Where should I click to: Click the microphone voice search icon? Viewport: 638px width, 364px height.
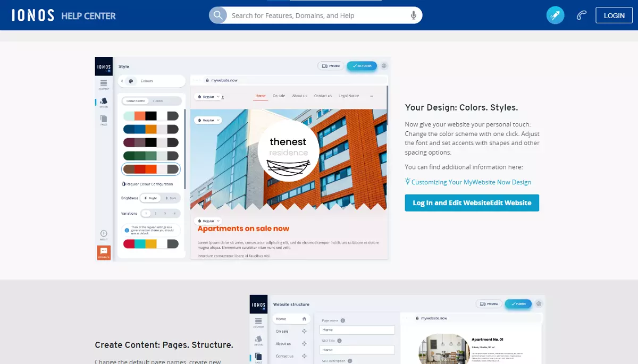tap(414, 15)
